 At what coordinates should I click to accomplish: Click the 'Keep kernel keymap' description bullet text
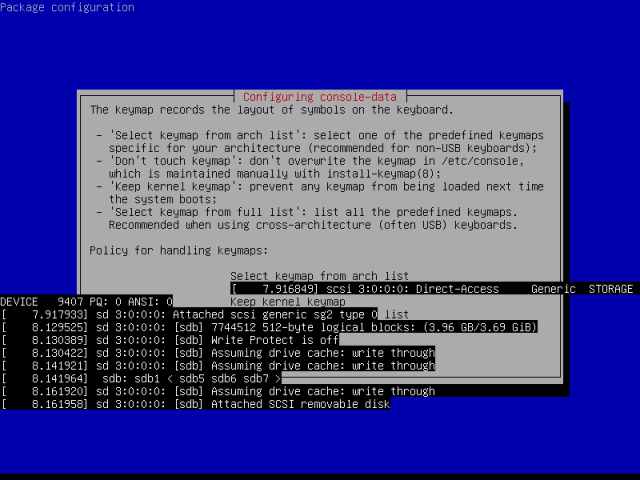pos(320,193)
